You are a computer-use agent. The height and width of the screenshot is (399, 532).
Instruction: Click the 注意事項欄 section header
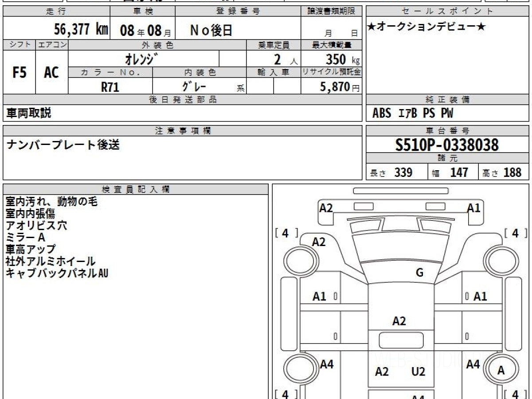pyautogui.click(x=183, y=130)
